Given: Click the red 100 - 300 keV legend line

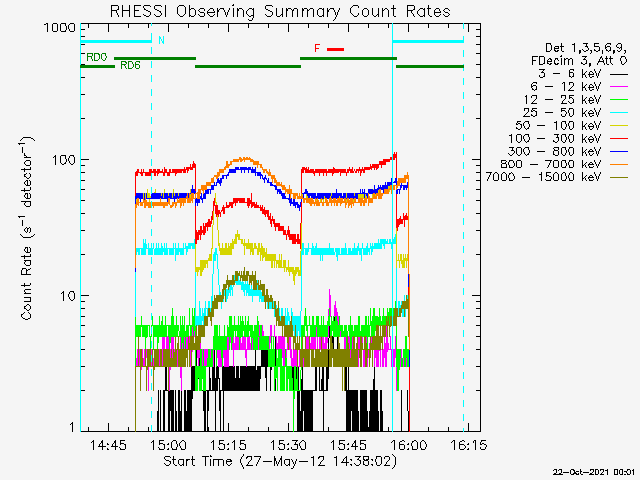Looking at the screenshot, I should pos(619,139).
